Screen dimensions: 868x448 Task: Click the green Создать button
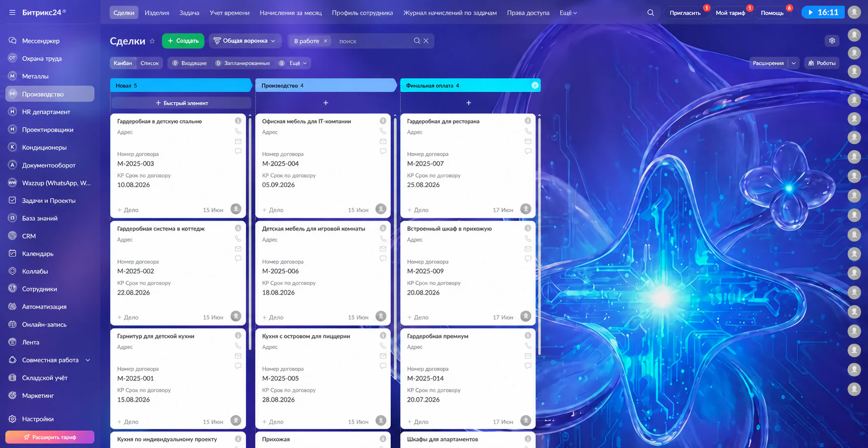pos(183,41)
